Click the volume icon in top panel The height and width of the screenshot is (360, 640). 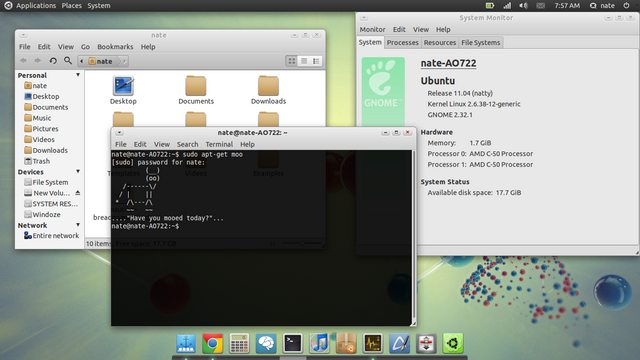[523, 5]
